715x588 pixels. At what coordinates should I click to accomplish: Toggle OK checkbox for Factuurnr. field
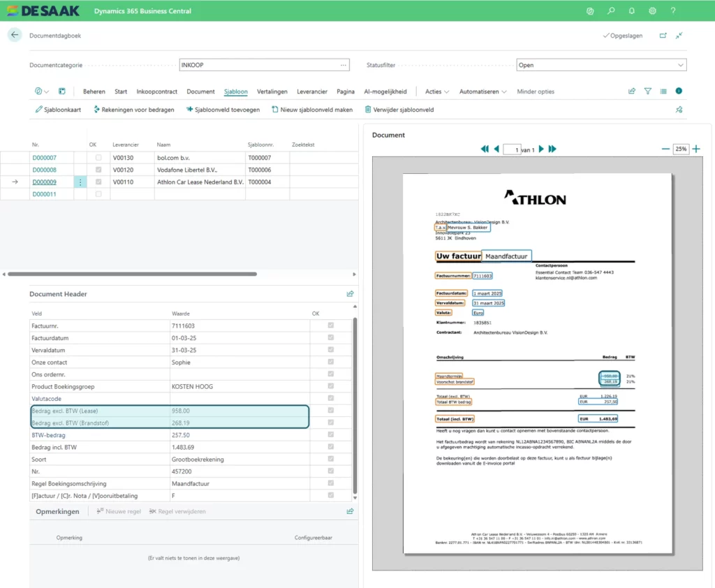tap(330, 325)
